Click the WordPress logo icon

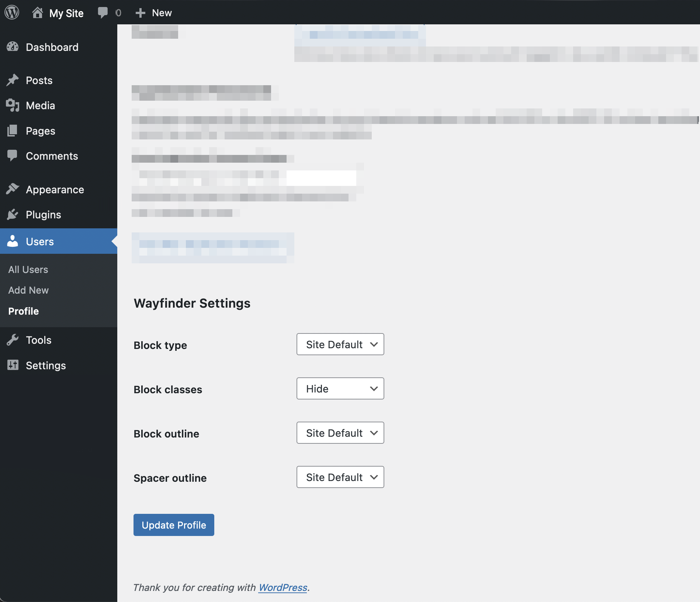point(12,13)
